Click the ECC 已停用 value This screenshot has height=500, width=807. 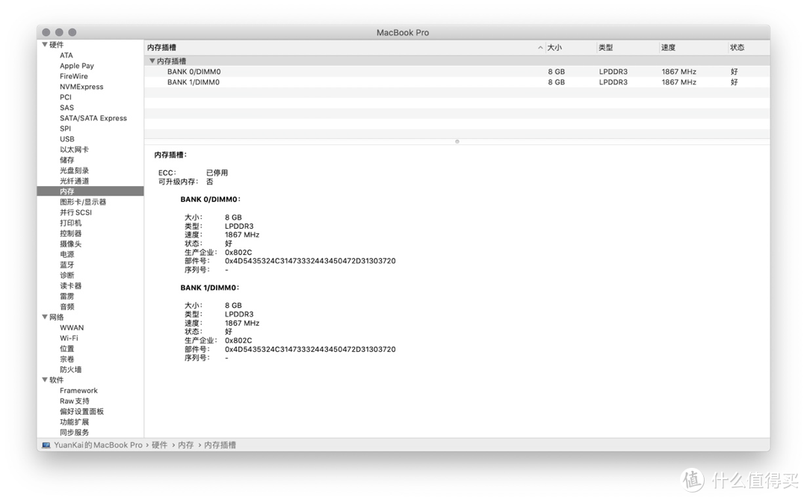217,173
